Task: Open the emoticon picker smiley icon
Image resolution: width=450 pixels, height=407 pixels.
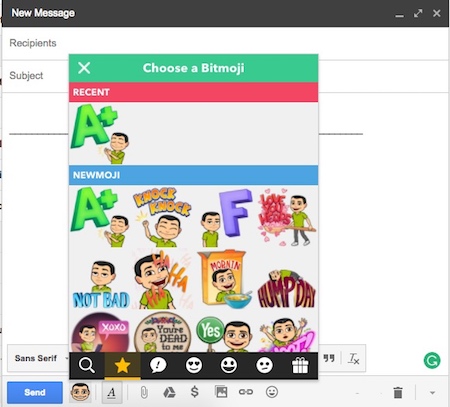Action: pyautogui.click(x=272, y=392)
